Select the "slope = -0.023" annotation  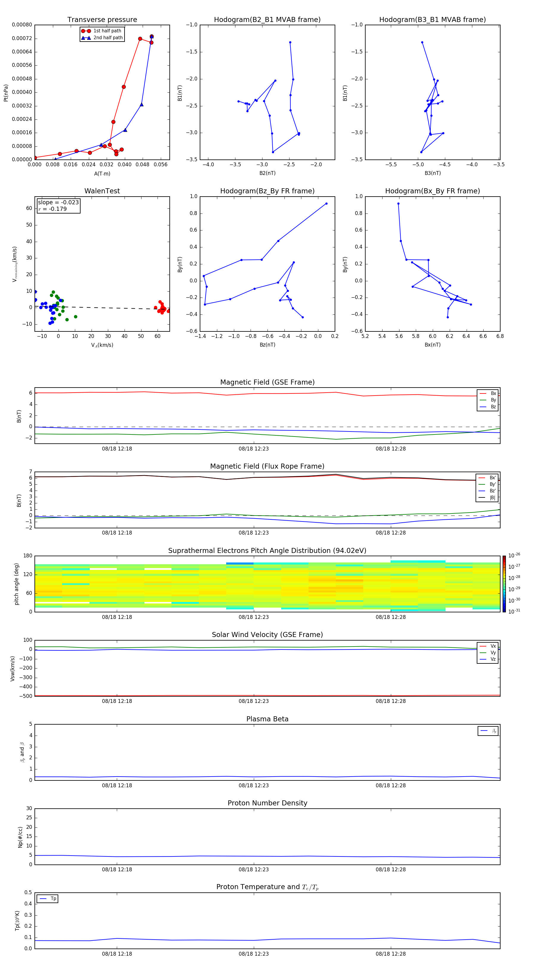(x=58, y=203)
